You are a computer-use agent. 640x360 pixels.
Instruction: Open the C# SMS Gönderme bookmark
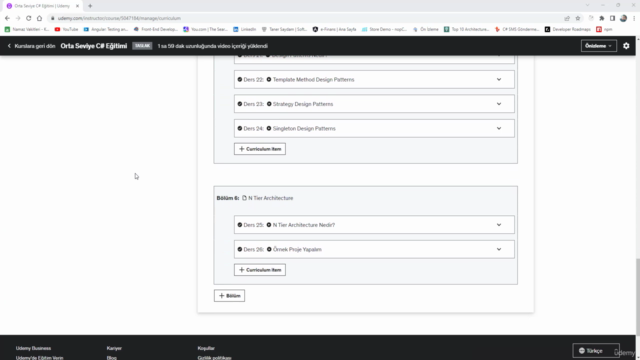point(517,29)
